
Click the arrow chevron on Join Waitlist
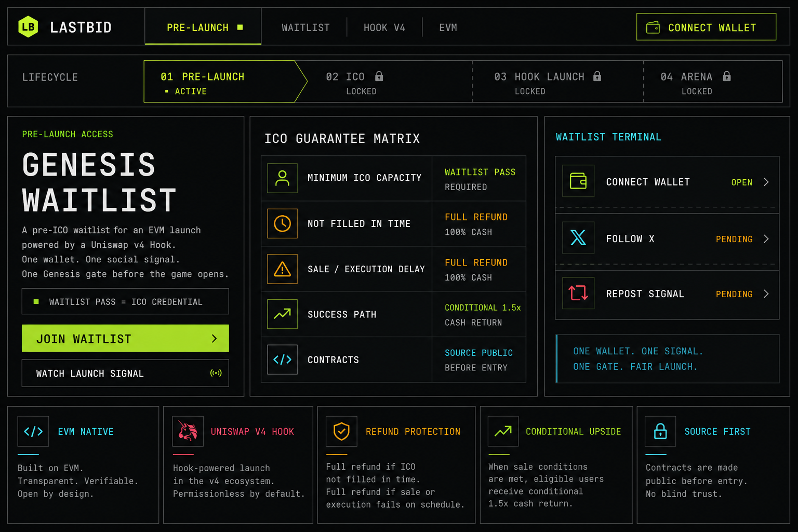tap(214, 339)
